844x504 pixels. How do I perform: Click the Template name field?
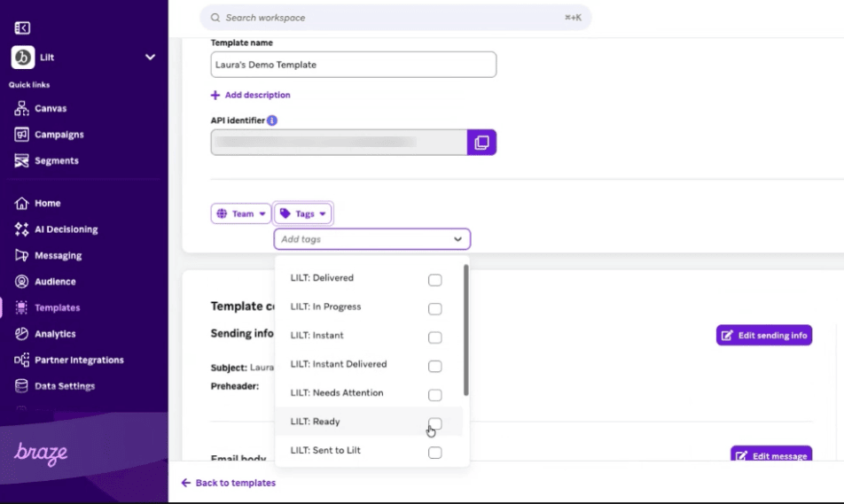click(354, 65)
